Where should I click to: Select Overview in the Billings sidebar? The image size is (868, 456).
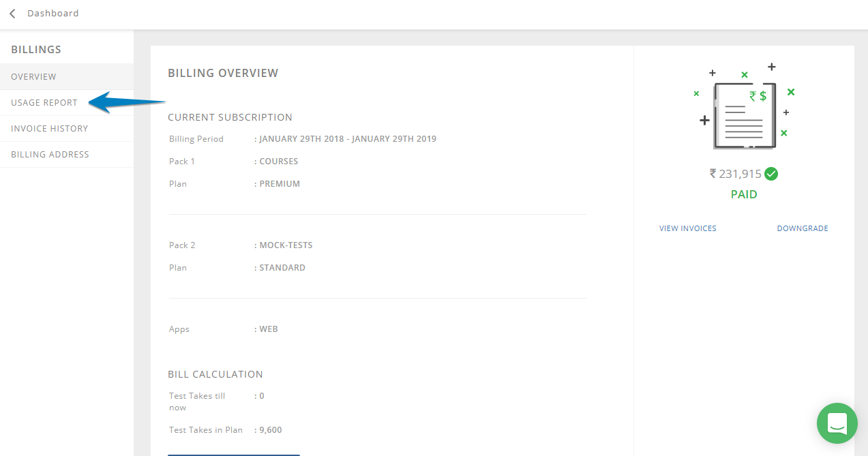[34, 77]
